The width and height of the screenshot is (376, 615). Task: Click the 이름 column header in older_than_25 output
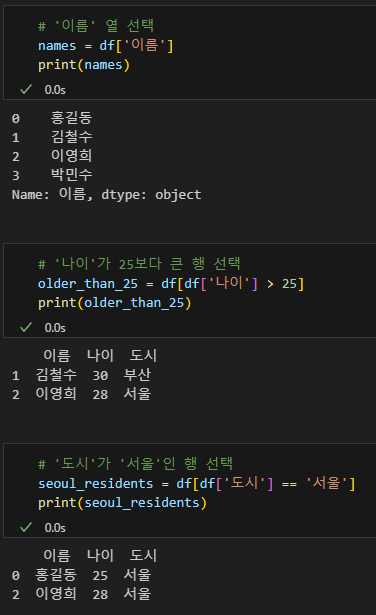coord(57,356)
